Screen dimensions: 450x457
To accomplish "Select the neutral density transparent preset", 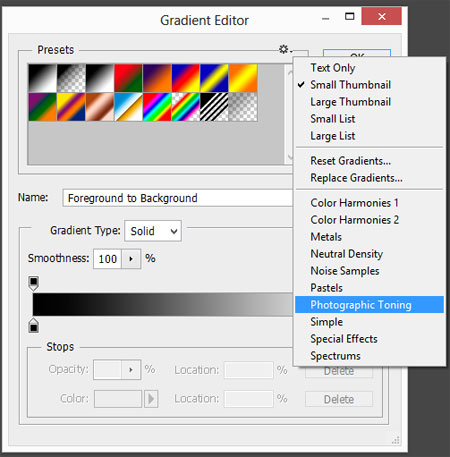I will pyautogui.click(x=243, y=107).
